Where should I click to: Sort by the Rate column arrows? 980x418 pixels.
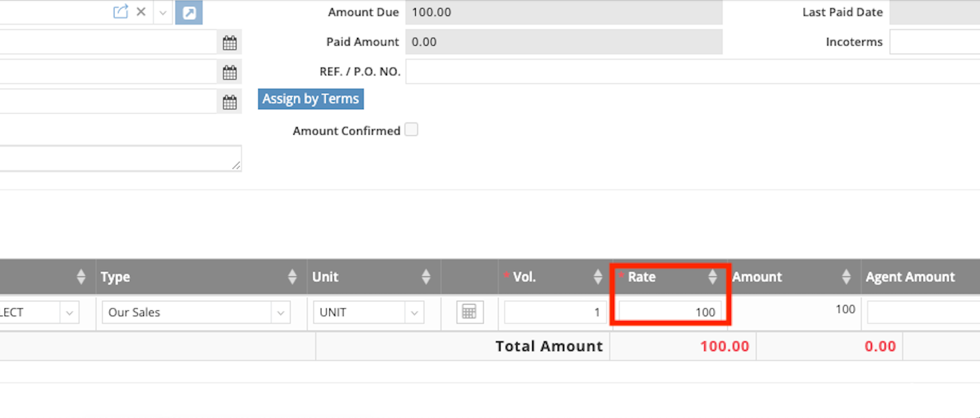(712, 277)
